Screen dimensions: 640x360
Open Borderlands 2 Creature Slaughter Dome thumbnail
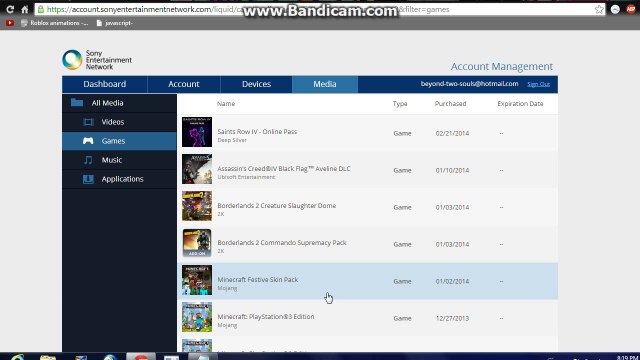[197, 206]
